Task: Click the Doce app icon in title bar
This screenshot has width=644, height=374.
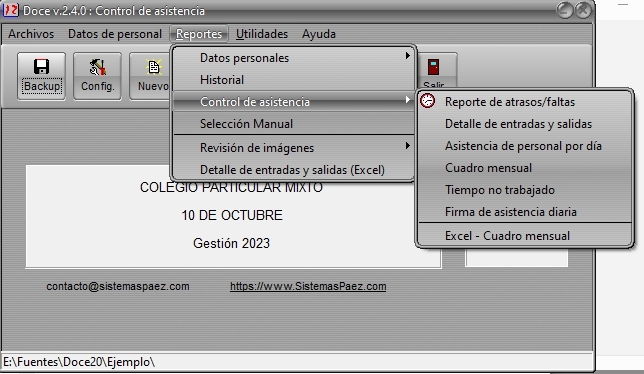Action: 10,9
